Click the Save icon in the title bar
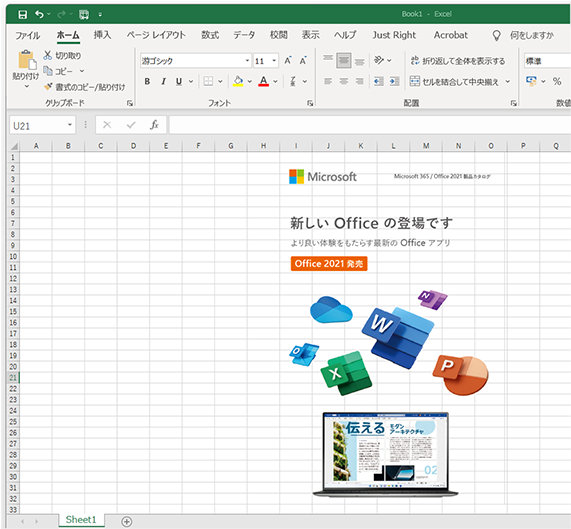 tap(23, 15)
